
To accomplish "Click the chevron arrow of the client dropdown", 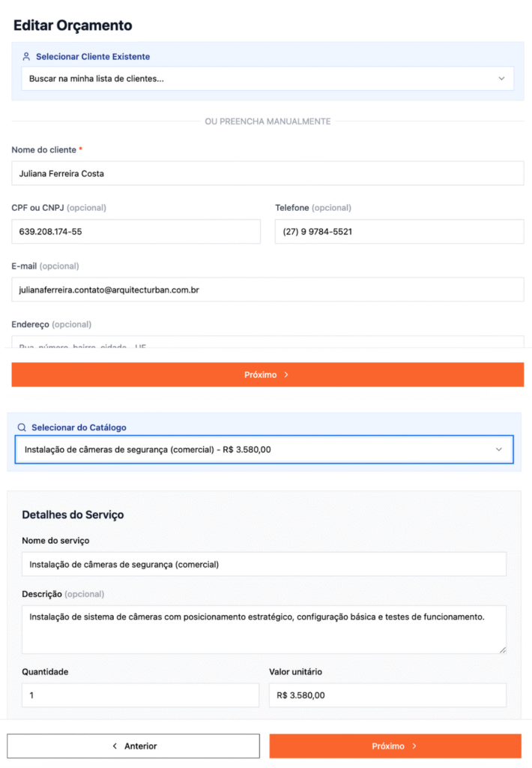I will [501, 78].
